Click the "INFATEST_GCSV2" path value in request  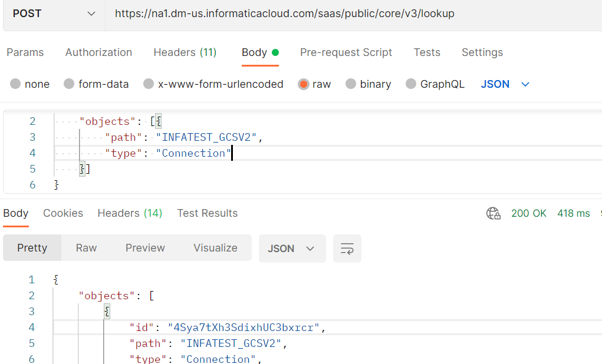206,137
